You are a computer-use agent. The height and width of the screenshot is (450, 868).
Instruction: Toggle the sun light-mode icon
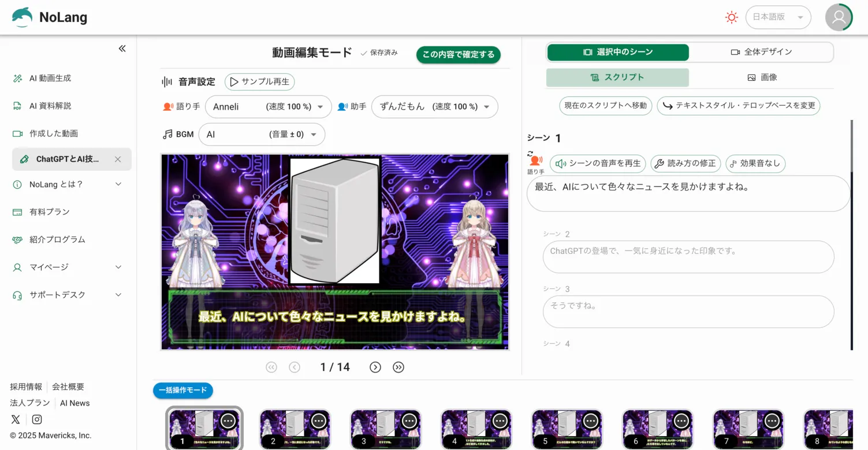(732, 17)
